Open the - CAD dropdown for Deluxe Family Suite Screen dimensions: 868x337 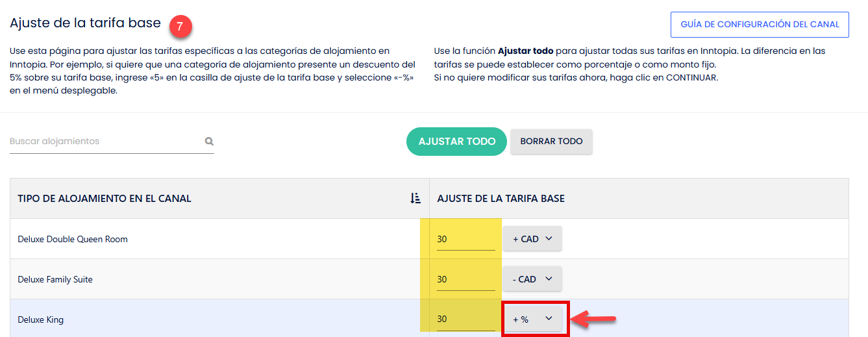point(532,279)
